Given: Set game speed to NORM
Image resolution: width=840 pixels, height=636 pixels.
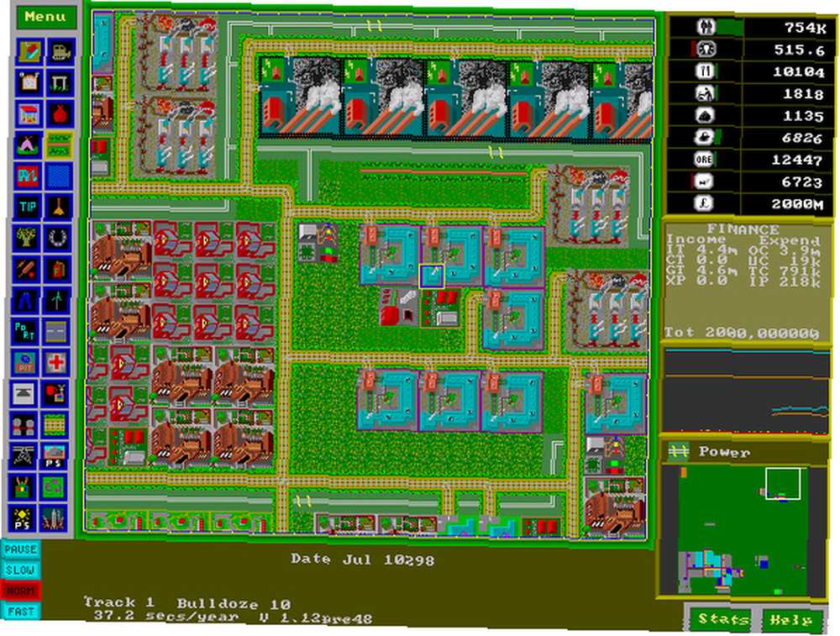Looking at the screenshot, I should coord(20,591).
